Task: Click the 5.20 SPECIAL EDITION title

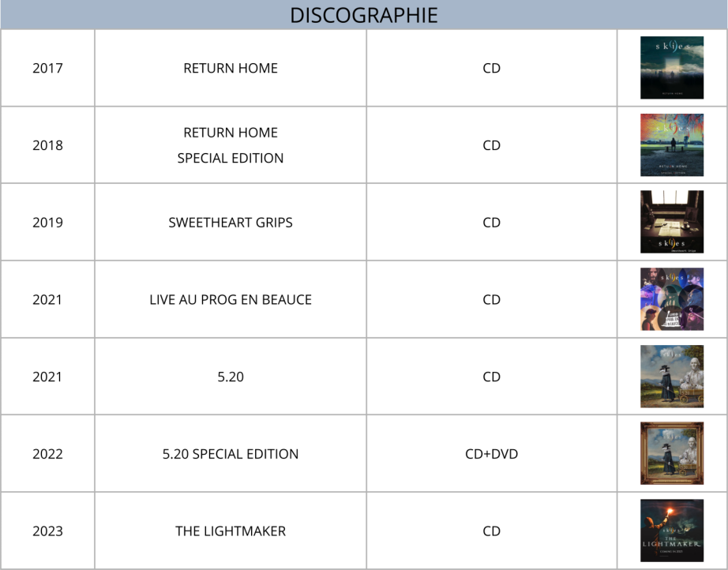Action: (x=231, y=454)
